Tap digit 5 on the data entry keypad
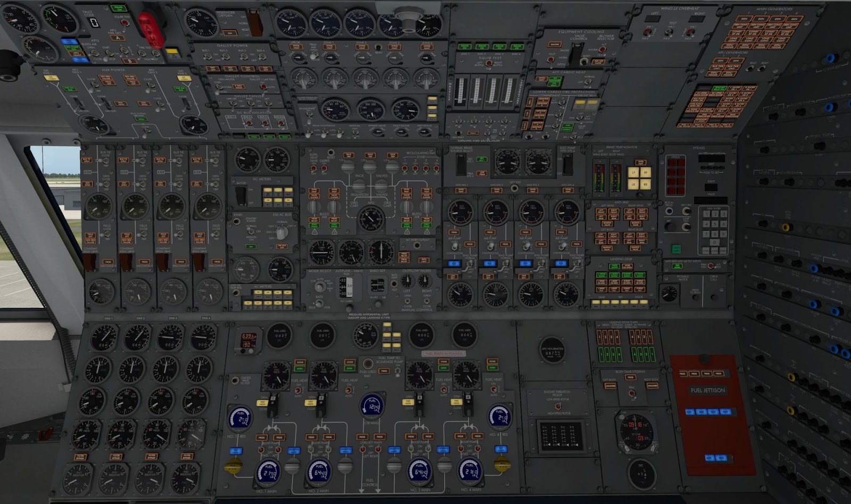Image resolution: width=851 pixels, height=504 pixels. click(715, 224)
